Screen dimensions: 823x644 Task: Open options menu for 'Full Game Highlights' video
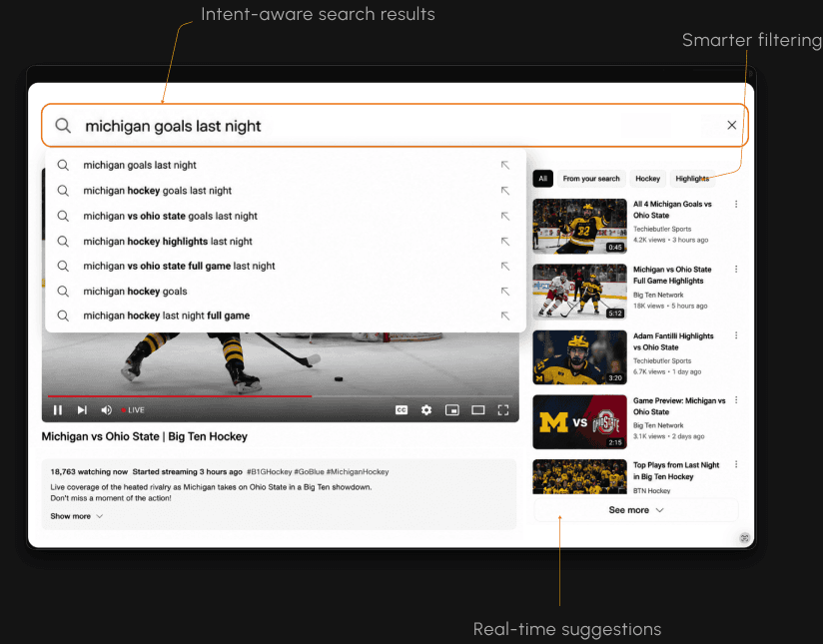pos(736,269)
